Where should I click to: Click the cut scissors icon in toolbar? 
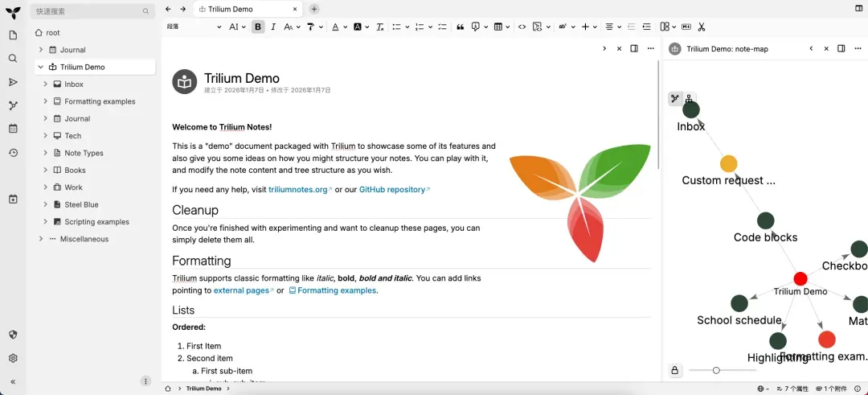[701, 27]
